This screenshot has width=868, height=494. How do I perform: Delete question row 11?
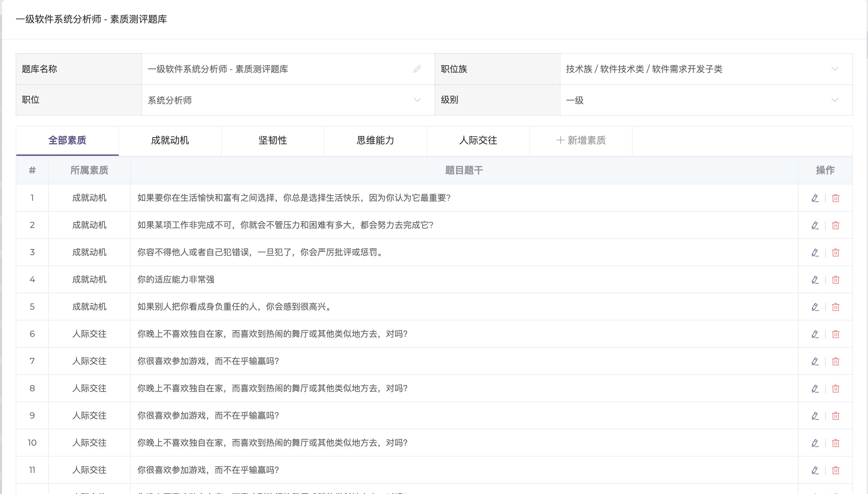(x=835, y=470)
